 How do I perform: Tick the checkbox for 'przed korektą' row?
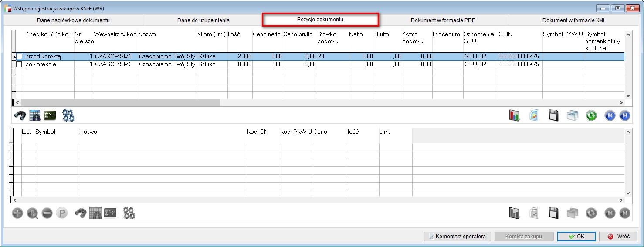point(19,57)
